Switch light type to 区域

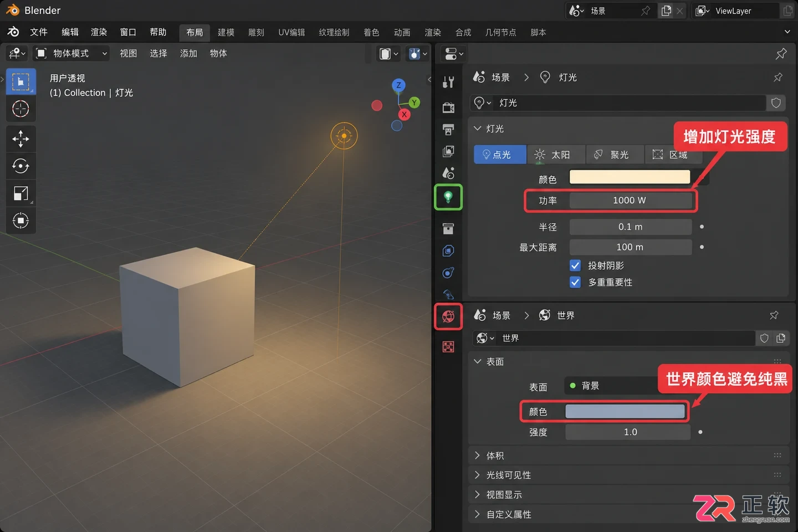pyautogui.click(x=673, y=155)
